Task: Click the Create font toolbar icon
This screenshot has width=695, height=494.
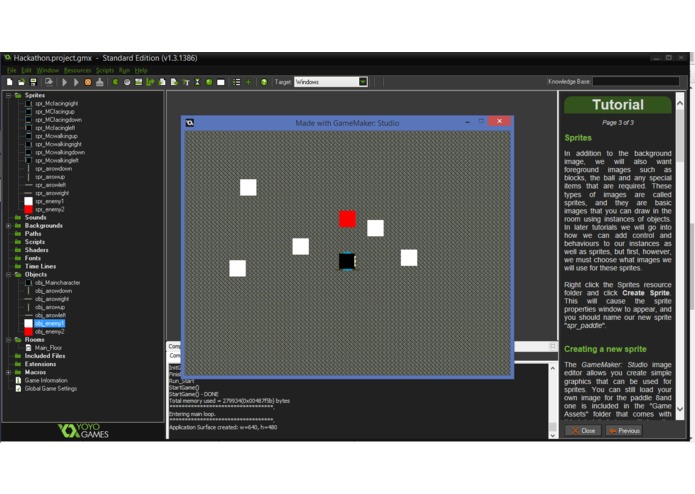Action: 186,82
